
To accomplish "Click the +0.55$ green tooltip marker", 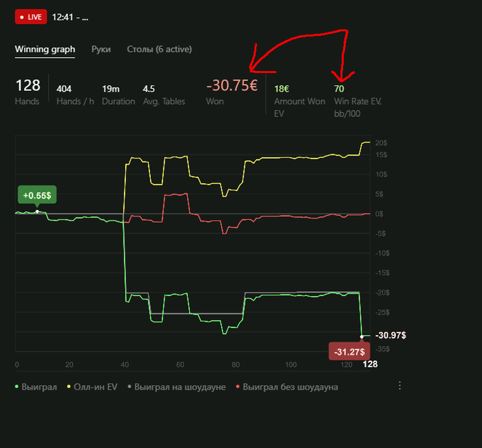I will point(37,195).
